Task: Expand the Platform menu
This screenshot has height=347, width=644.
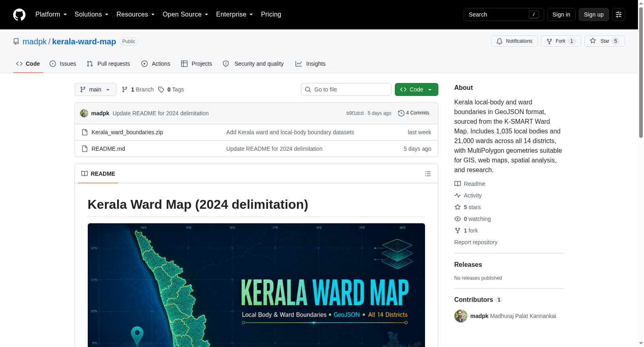Action: (51, 15)
